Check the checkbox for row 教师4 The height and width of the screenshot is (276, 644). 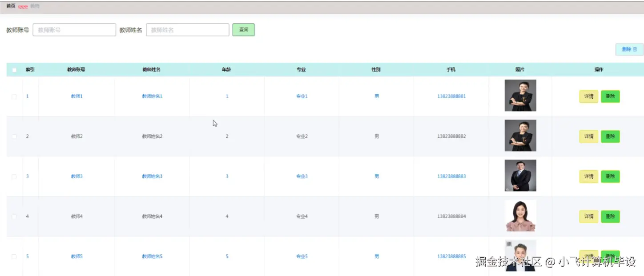(x=14, y=216)
